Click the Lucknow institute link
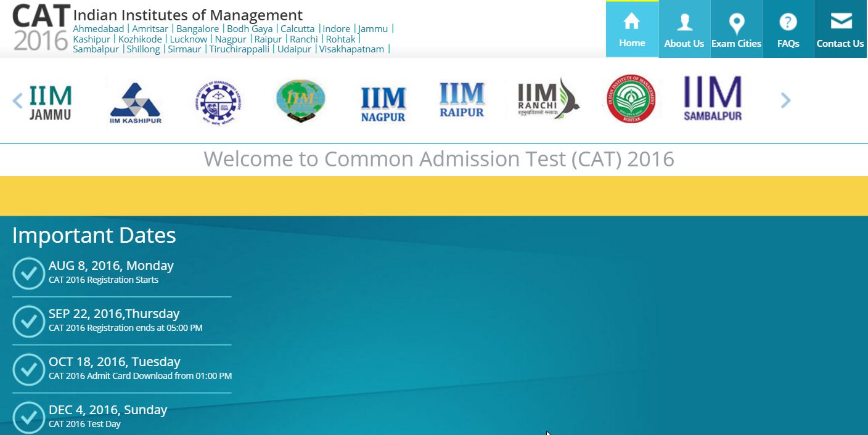868x435 pixels. coord(189,39)
